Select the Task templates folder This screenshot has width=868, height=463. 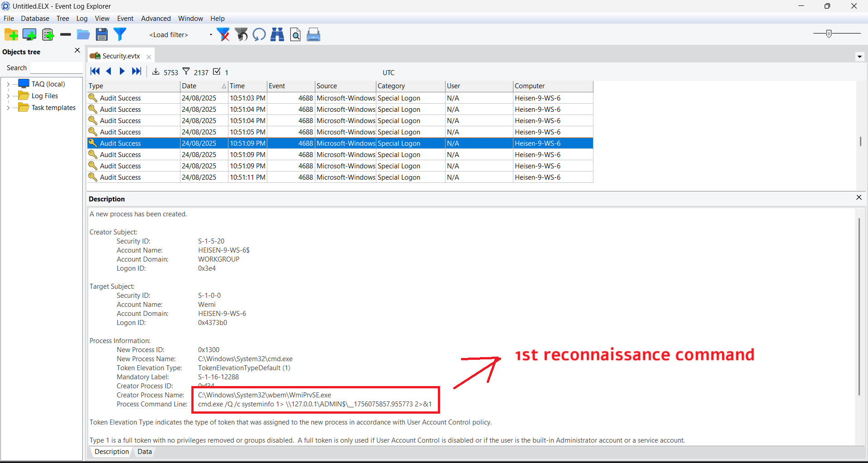coord(53,108)
